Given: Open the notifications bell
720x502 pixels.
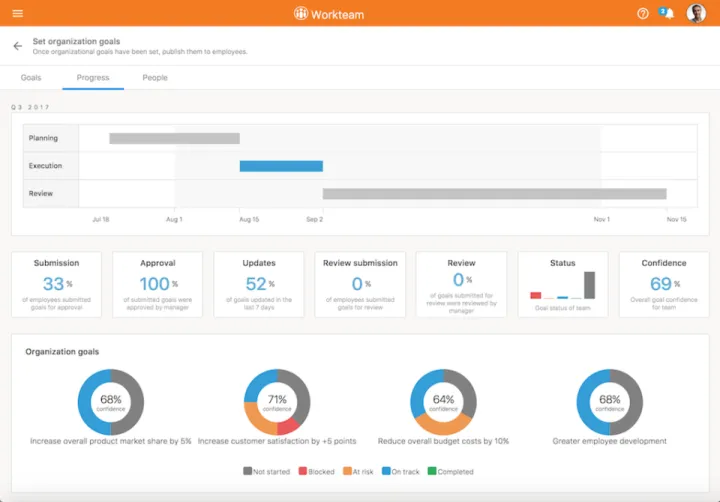Looking at the screenshot, I should [668, 13].
